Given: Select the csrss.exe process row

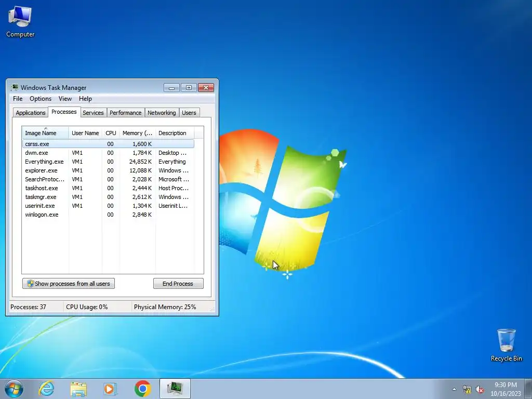Looking at the screenshot, I should pos(108,144).
